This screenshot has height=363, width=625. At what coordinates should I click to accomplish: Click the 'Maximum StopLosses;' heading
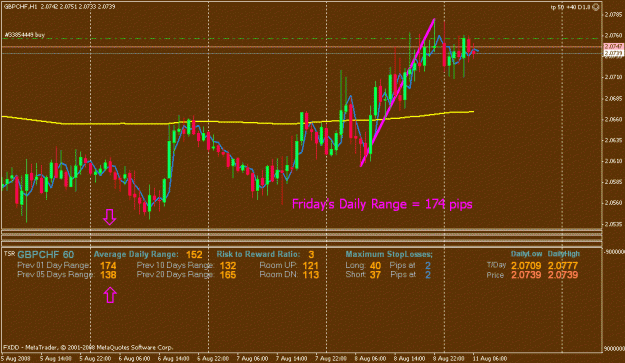tap(389, 254)
